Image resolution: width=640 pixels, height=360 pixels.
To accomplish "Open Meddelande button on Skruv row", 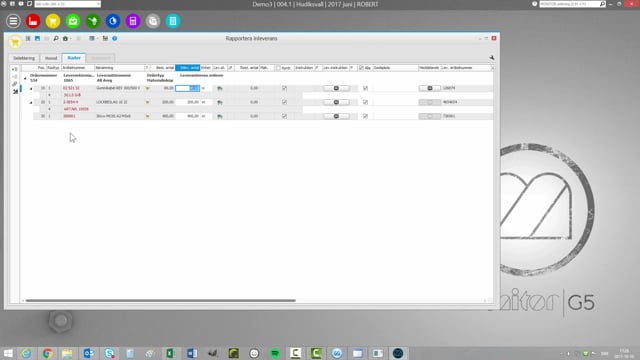I will pos(430,116).
